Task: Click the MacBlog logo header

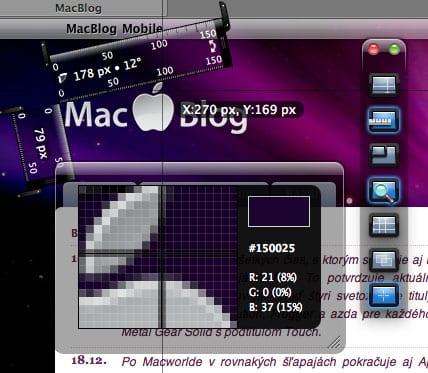Action: [x=156, y=112]
